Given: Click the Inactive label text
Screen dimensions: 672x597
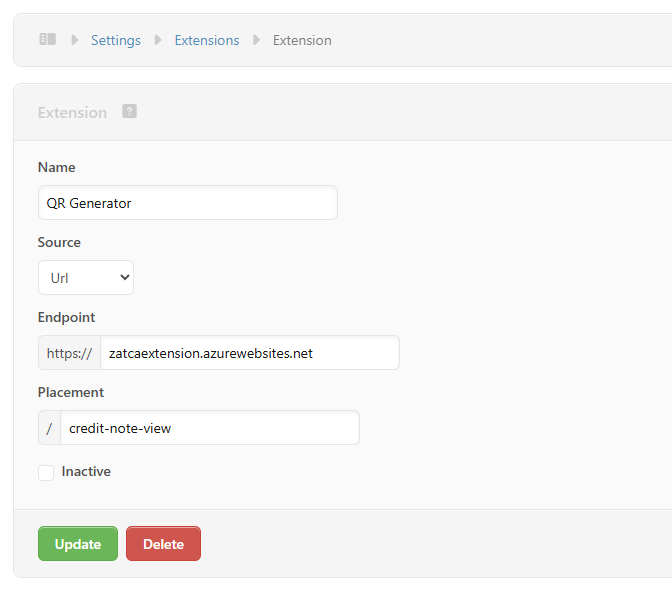Looking at the screenshot, I should click(86, 471).
